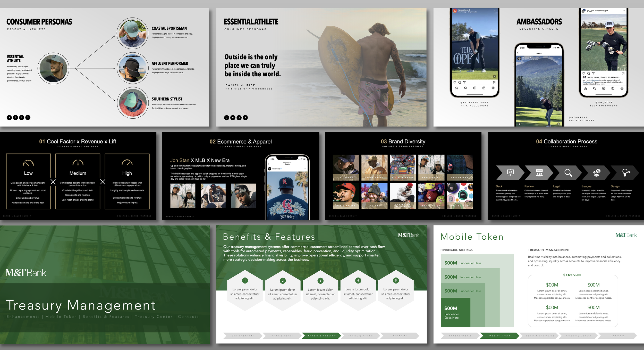Tap the bookmark icon in the @gm_golf phone
Screen dimensions: 644x350
[x=623, y=73]
